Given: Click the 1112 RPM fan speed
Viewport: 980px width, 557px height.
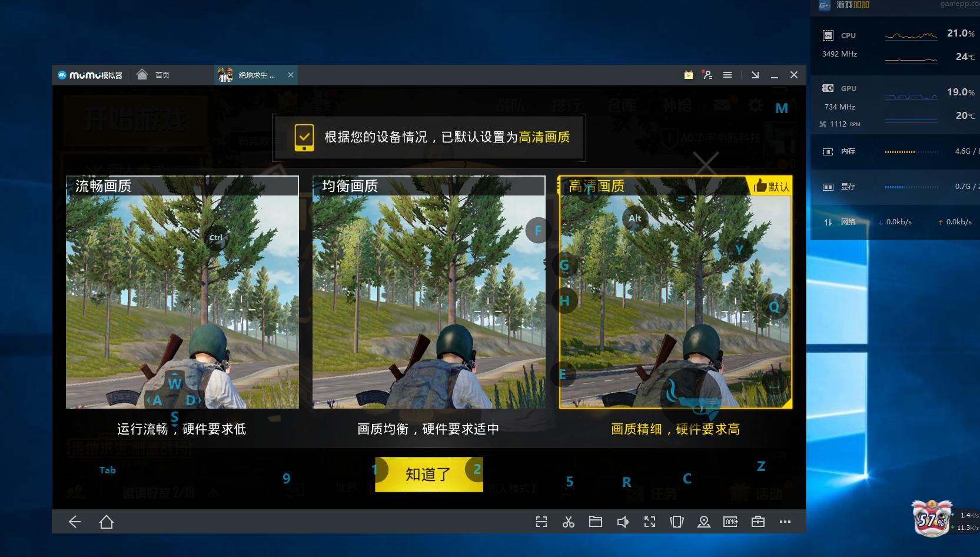Looking at the screenshot, I should click(x=840, y=124).
